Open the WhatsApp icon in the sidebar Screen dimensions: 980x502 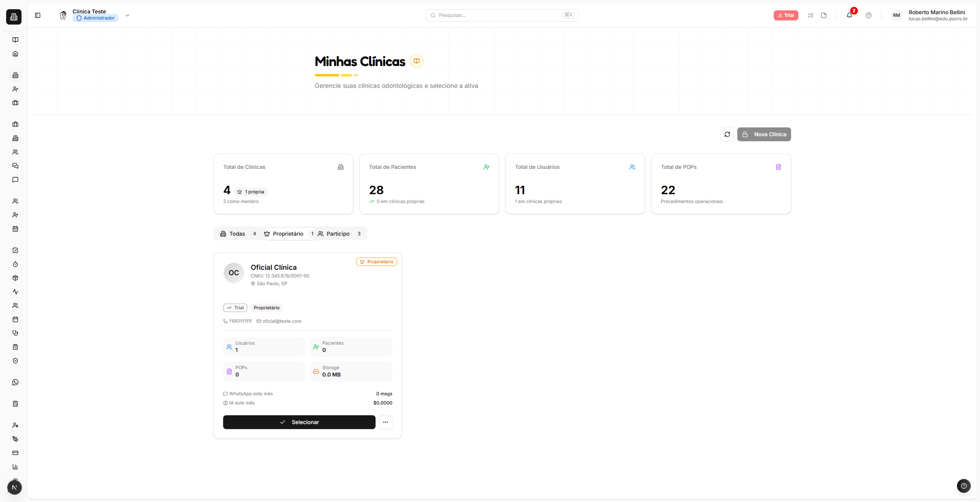click(x=15, y=382)
